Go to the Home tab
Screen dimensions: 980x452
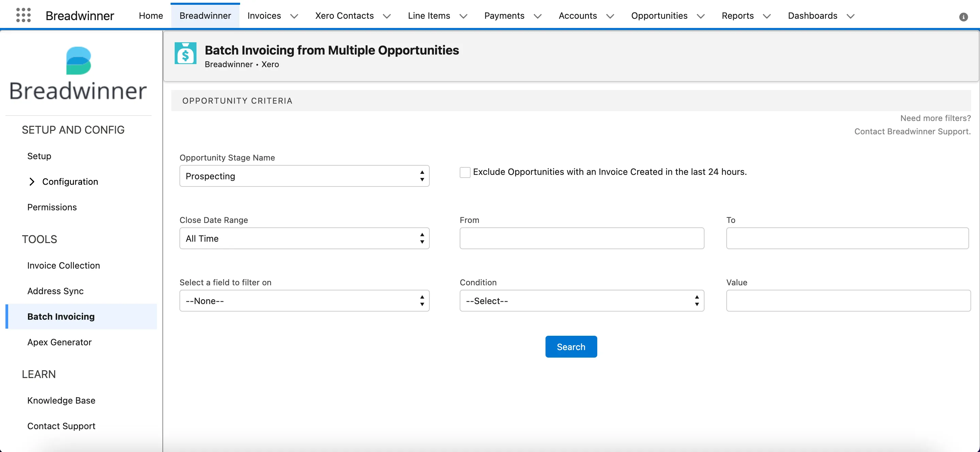click(x=151, y=16)
